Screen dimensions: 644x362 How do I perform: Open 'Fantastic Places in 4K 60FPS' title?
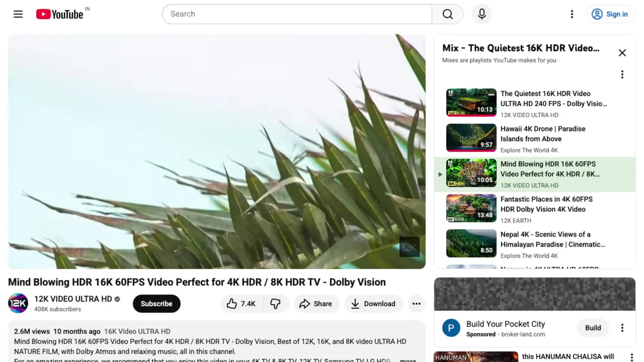[x=546, y=204]
